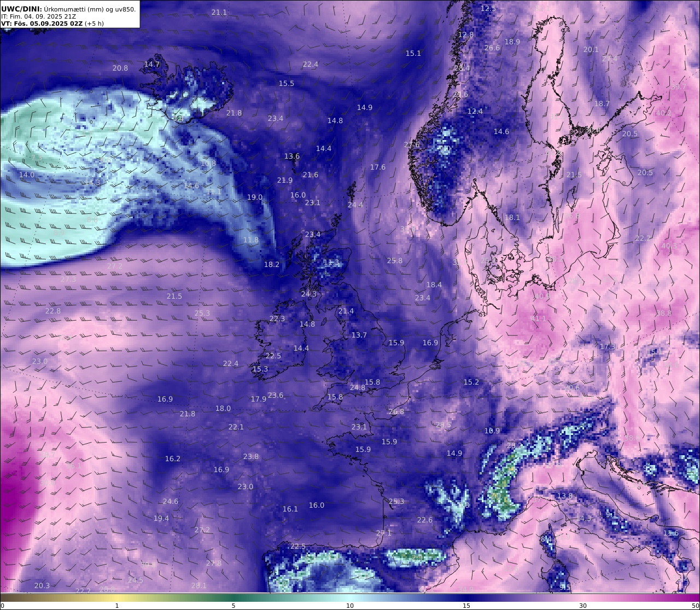Click the 41.1 value on the map

539,318
